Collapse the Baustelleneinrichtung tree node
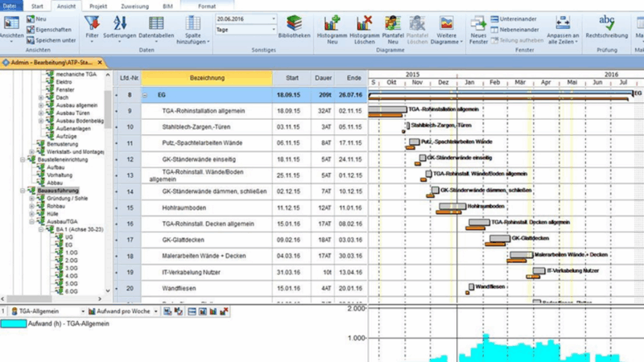 point(23,159)
